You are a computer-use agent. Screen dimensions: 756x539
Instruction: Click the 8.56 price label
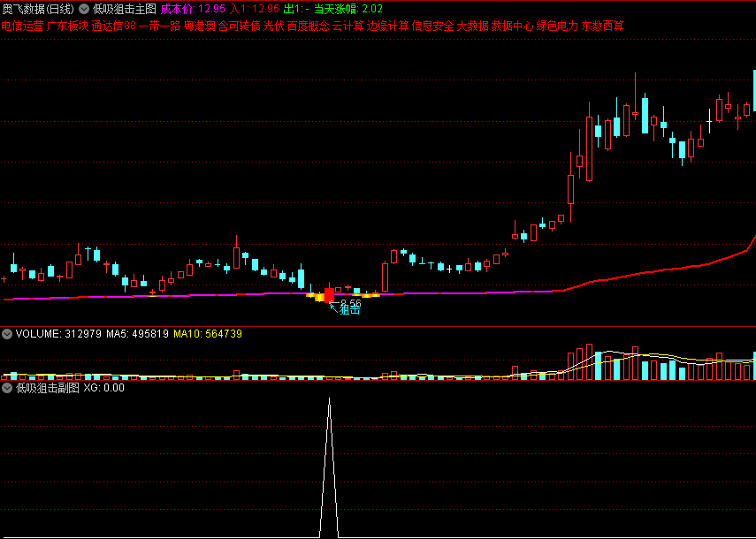point(350,303)
